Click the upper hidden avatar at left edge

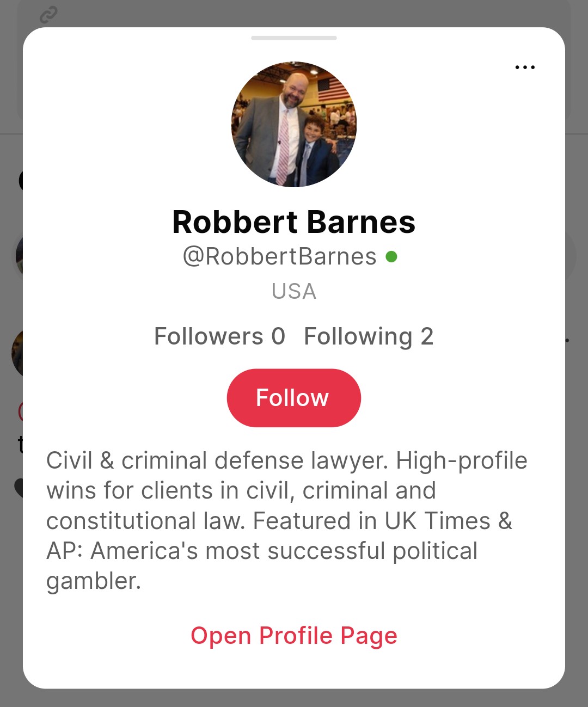click(x=19, y=255)
